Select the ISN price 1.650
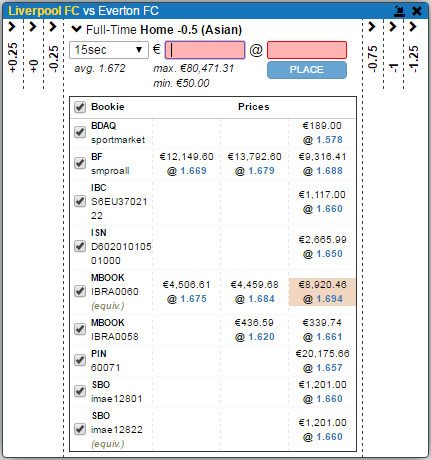Viewport: 431px width, 460px height. tap(329, 254)
